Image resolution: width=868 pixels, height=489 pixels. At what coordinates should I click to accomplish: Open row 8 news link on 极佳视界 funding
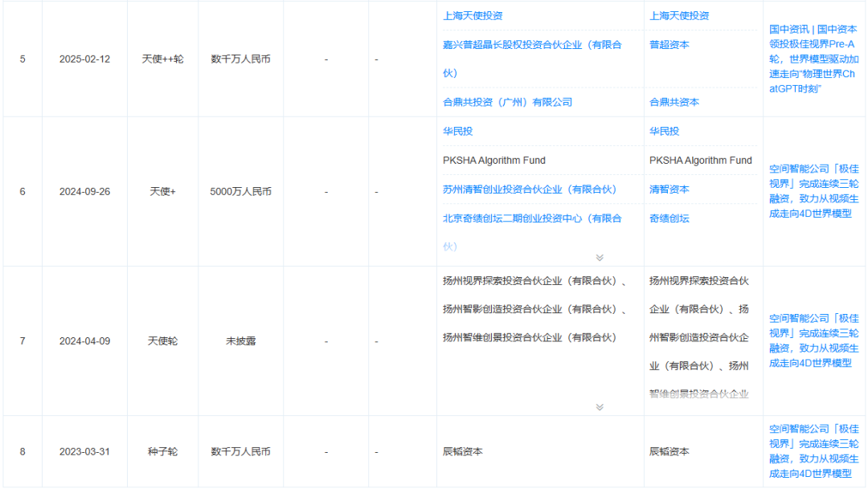813,451
